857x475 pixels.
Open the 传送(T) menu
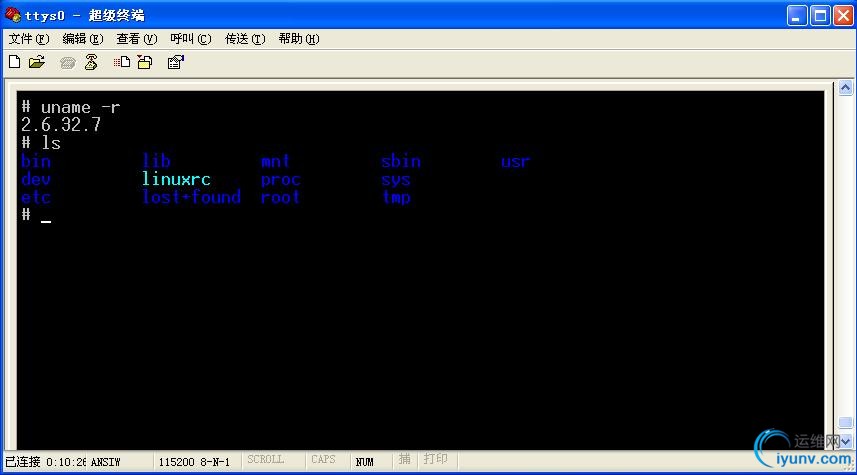tap(245, 39)
